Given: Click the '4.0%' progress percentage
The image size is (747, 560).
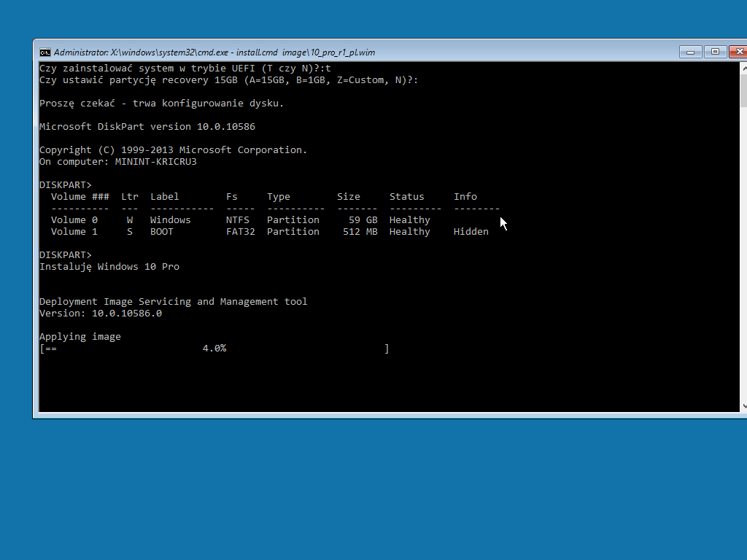Looking at the screenshot, I should [214, 349].
